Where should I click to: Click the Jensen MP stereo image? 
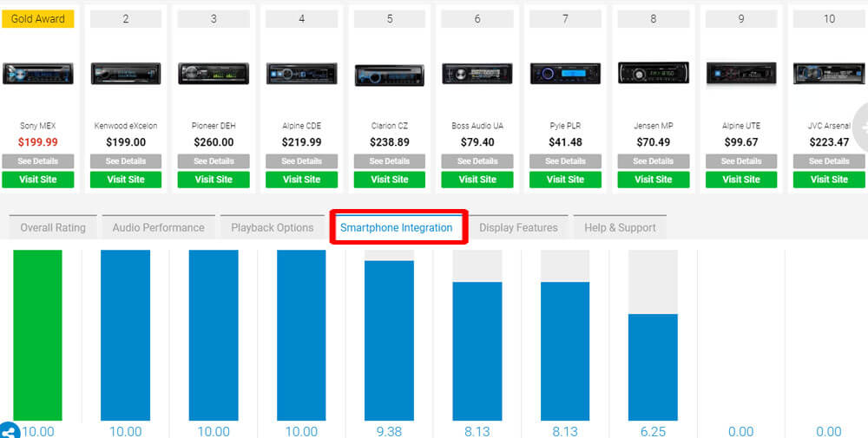654,73
